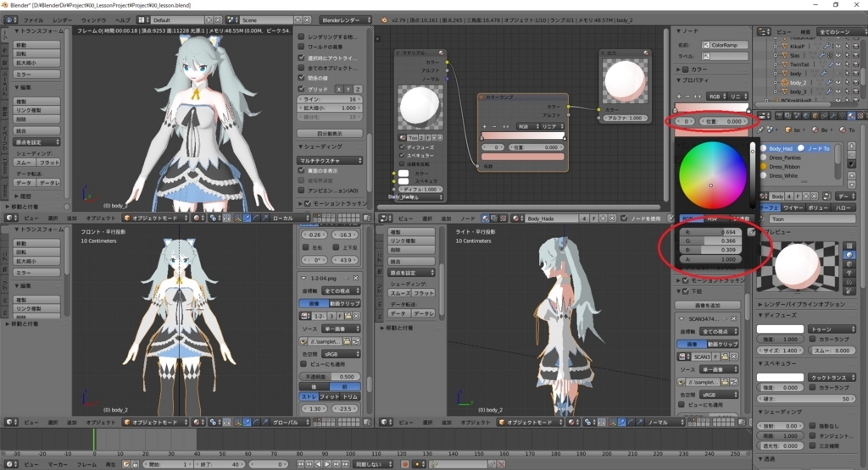Image resolution: width=868 pixels, height=470 pixels.
Task: Open the クックトランス specular shader dropdown
Action: coord(832,377)
